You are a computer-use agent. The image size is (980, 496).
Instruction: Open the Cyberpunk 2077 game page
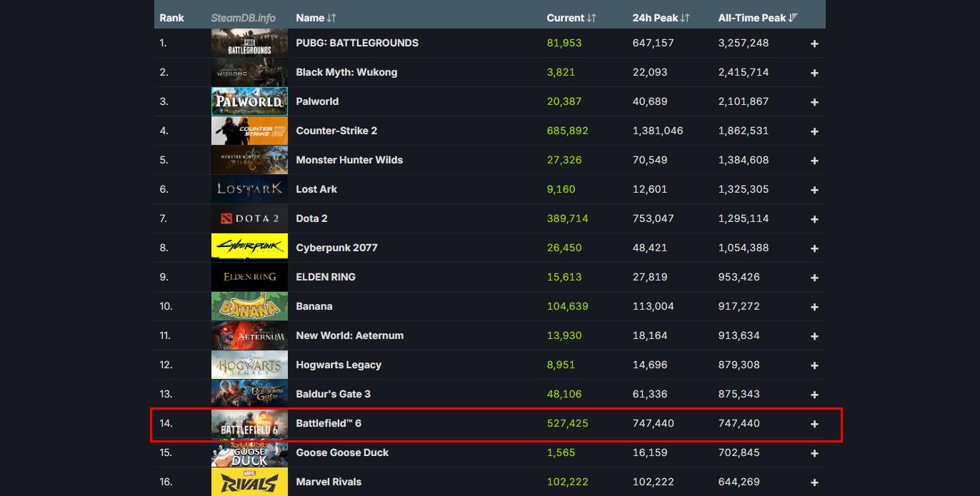tap(336, 248)
